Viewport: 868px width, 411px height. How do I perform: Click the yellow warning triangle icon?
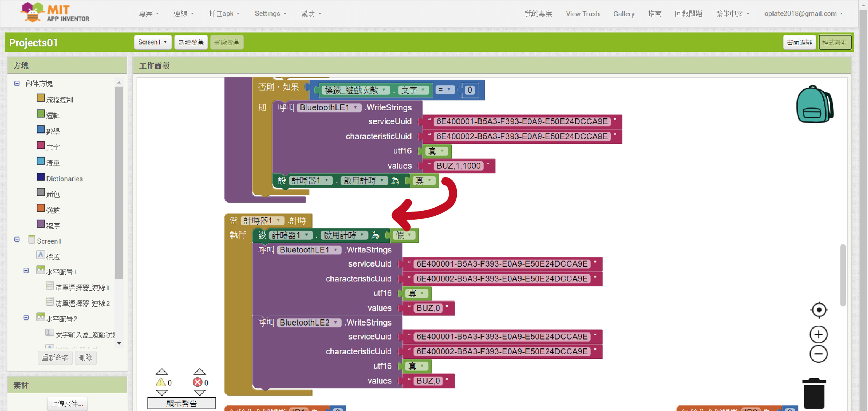[161, 382]
